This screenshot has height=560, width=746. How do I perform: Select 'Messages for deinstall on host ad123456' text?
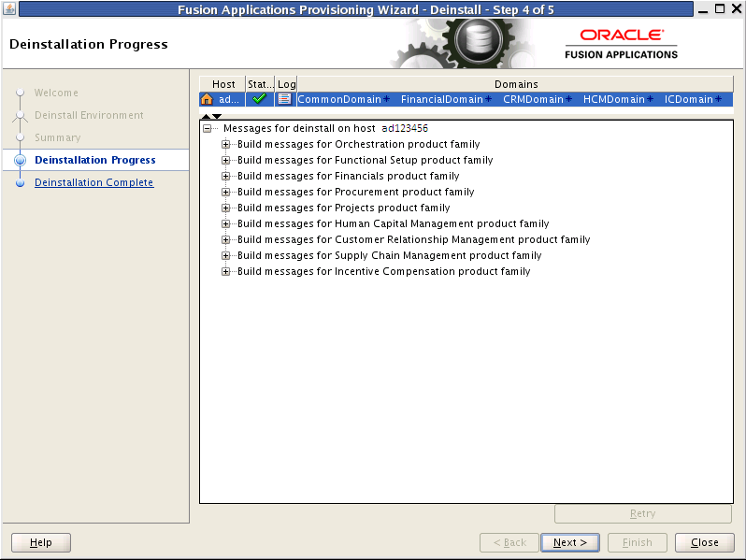point(325,128)
